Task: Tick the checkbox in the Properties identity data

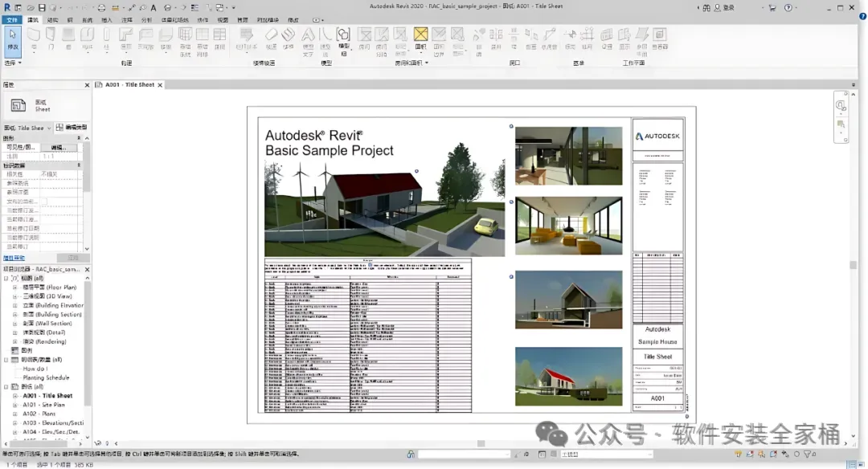Action: click(x=43, y=202)
